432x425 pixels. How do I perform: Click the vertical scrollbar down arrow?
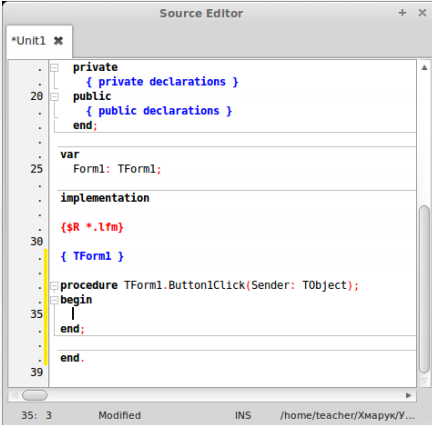(424, 381)
